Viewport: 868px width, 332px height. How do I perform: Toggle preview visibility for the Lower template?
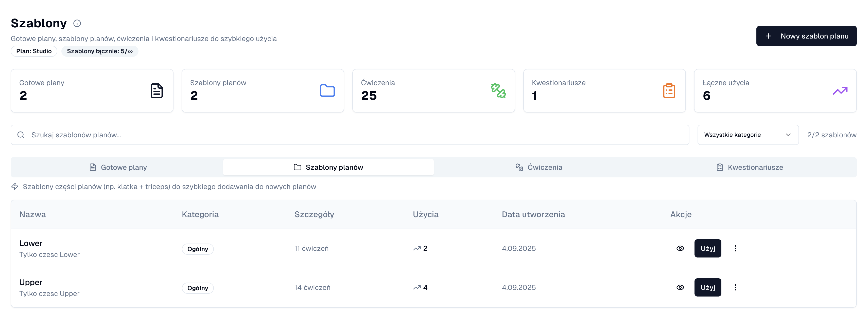pos(680,248)
